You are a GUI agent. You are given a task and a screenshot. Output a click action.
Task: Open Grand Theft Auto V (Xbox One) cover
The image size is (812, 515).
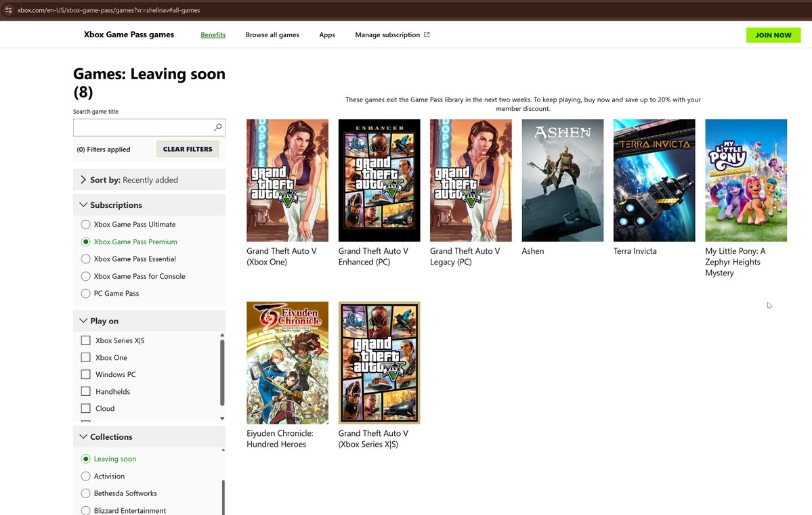[287, 180]
